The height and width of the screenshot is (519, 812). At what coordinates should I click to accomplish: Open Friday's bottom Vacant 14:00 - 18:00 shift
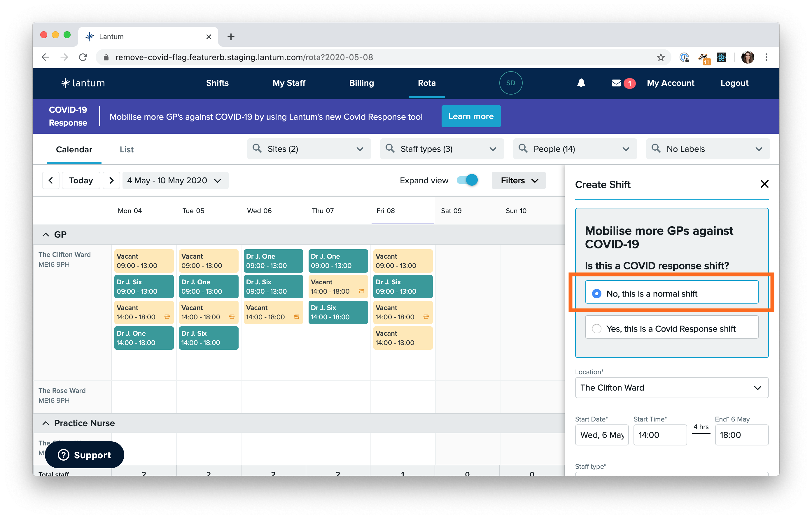403,338
